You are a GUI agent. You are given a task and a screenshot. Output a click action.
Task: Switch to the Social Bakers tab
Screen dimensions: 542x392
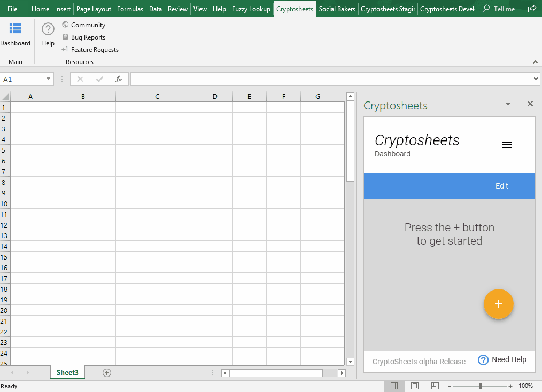click(x=337, y=9)
